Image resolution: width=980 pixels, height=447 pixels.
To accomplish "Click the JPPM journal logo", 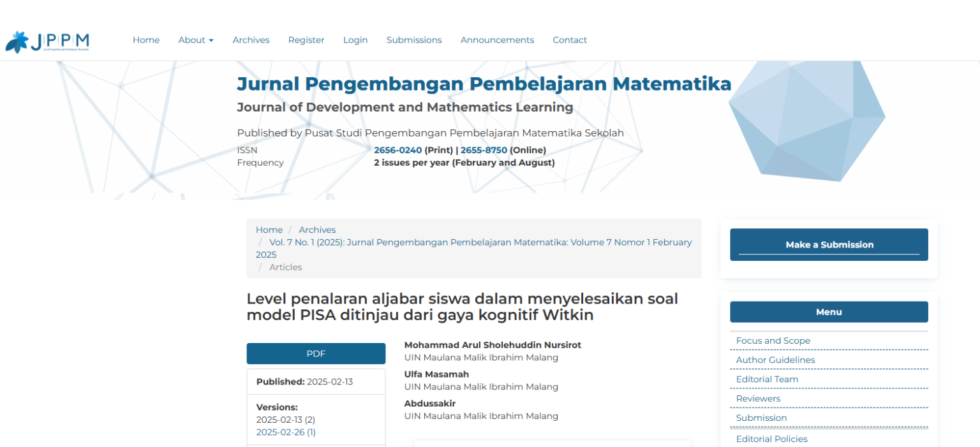I will pos(47,41).
